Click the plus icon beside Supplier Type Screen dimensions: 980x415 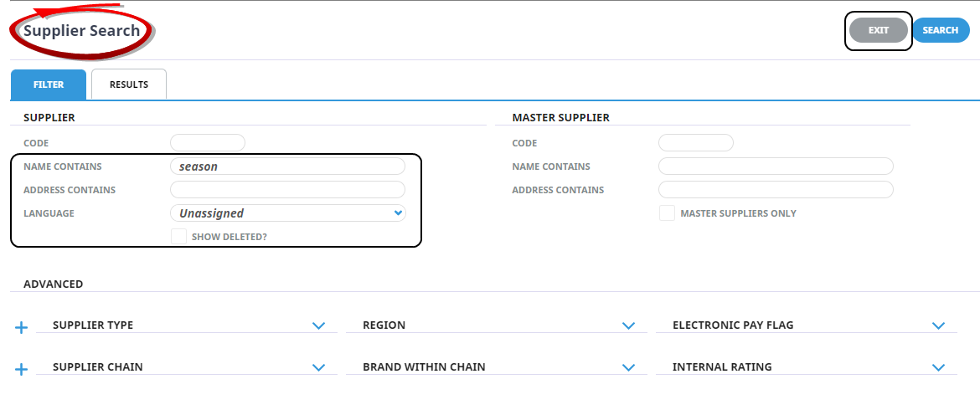click(x=22, y=327)
